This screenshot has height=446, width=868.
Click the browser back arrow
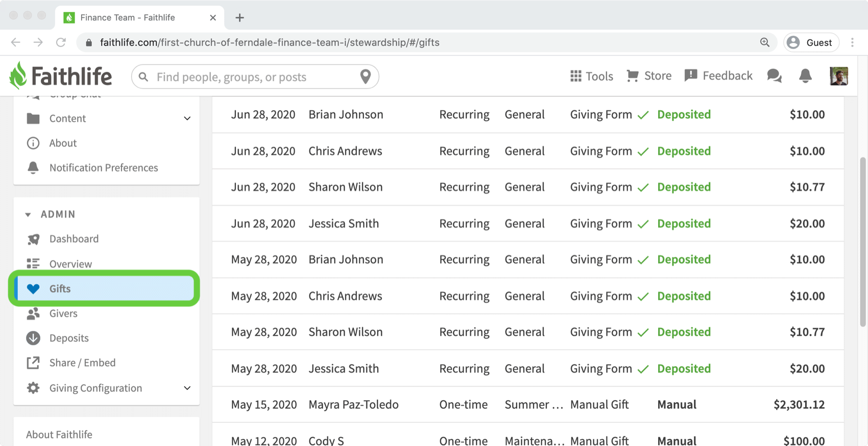[x=16, y=42]
